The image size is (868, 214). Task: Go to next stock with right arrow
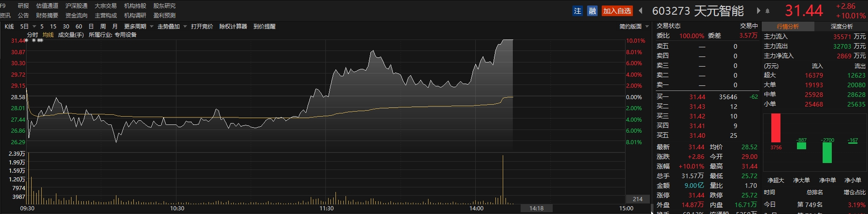click(758, 11)
